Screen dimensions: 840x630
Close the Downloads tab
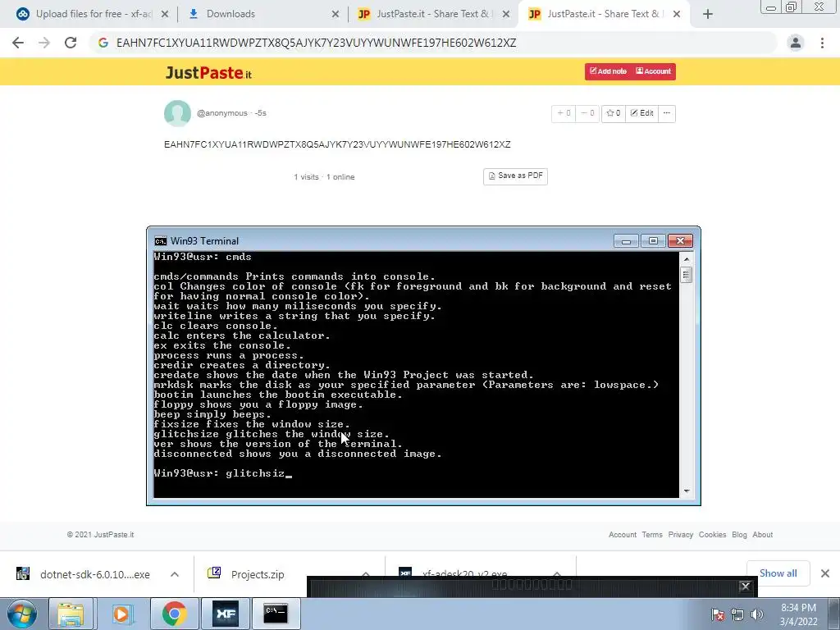coord(336,15)
